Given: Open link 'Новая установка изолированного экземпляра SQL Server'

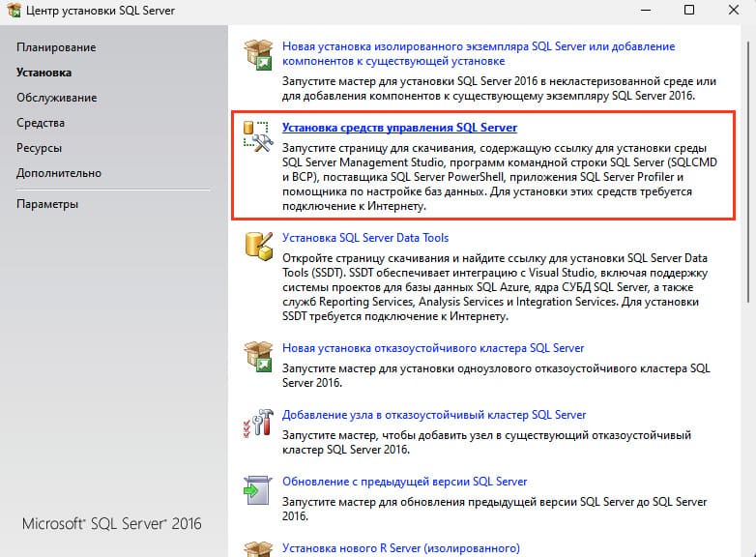Looking at the screenshot, I should (x=479, y=53).
